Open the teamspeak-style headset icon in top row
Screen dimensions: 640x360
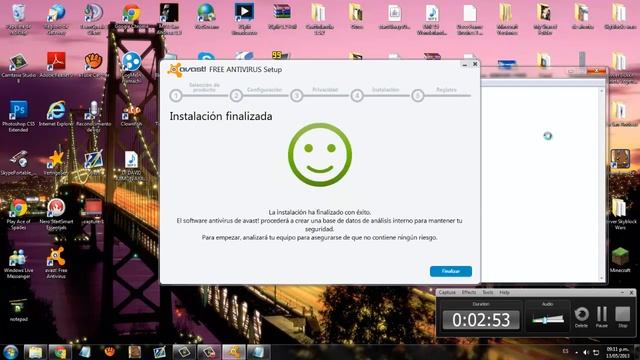tap(93, 18)
